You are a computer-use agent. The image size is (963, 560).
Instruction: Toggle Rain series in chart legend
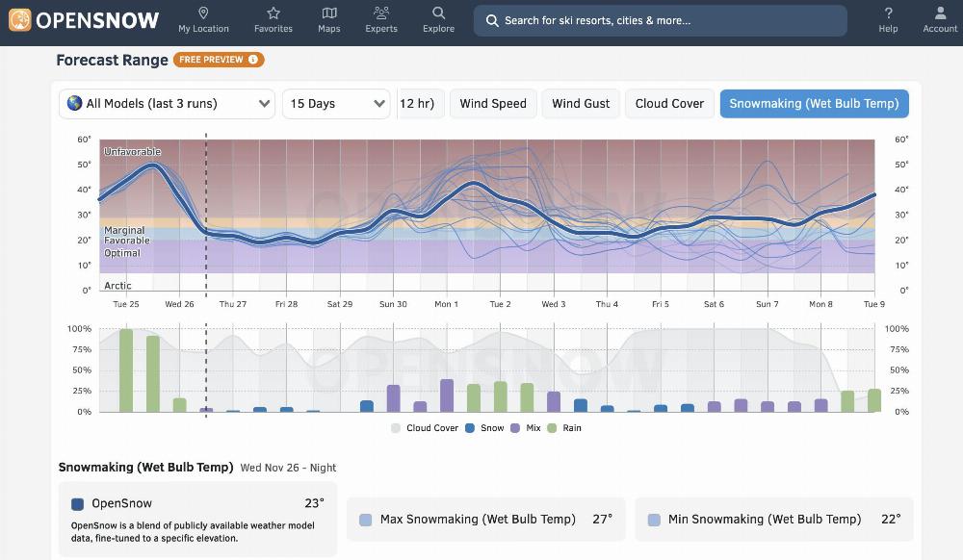coord(564,428)
